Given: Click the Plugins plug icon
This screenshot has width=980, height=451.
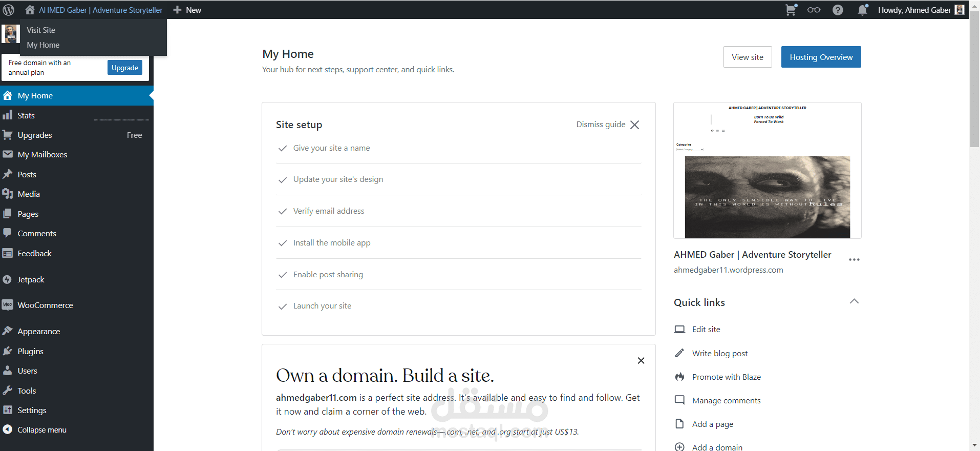Looking at the screenshot, I should click(8, 351).
